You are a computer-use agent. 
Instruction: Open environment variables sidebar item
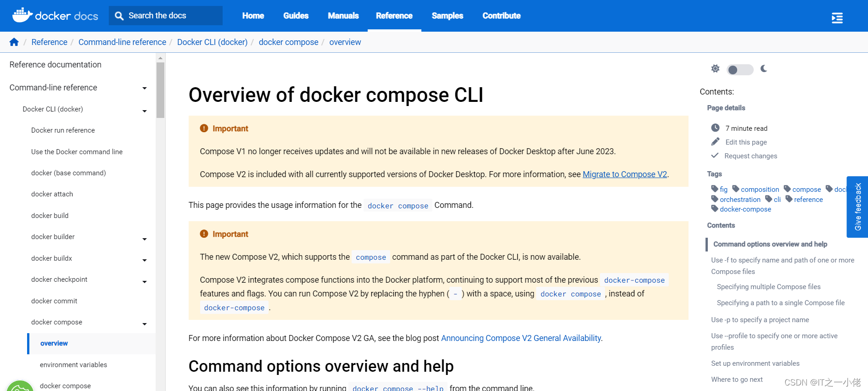(x=73, y=365)
